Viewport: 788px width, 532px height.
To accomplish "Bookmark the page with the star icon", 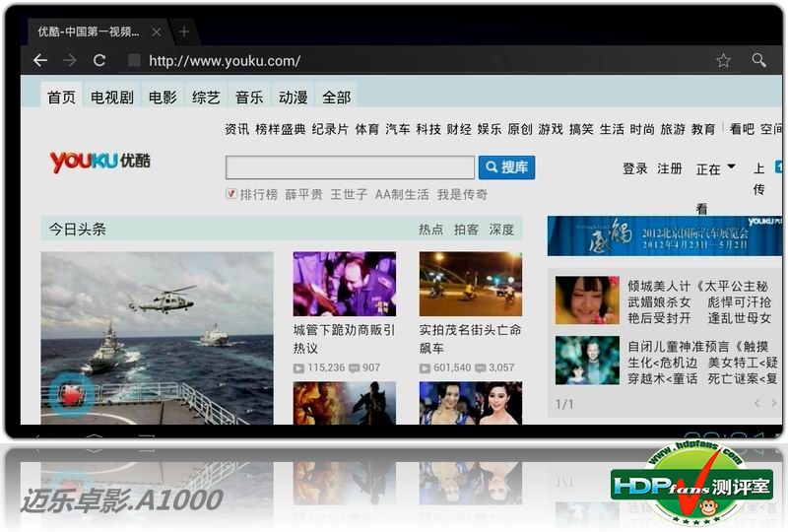I will point(723,61).
